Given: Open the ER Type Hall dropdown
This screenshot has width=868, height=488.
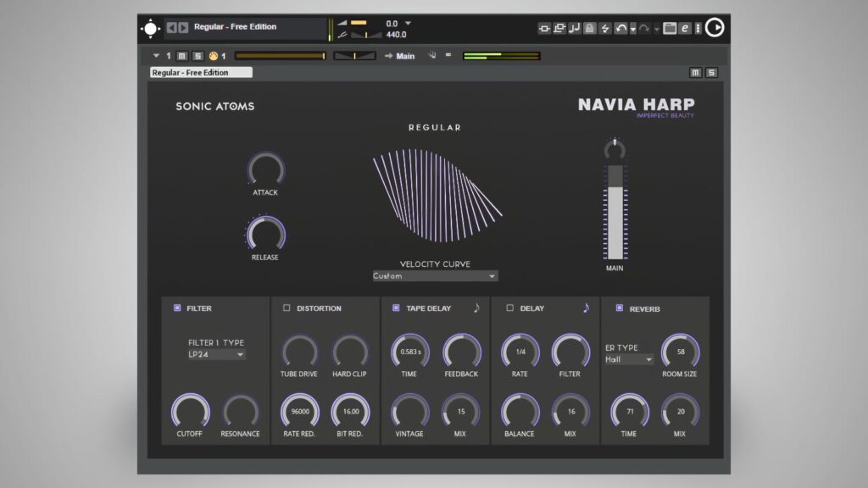Looking at the screenshot, I should [x=629, y=359].
